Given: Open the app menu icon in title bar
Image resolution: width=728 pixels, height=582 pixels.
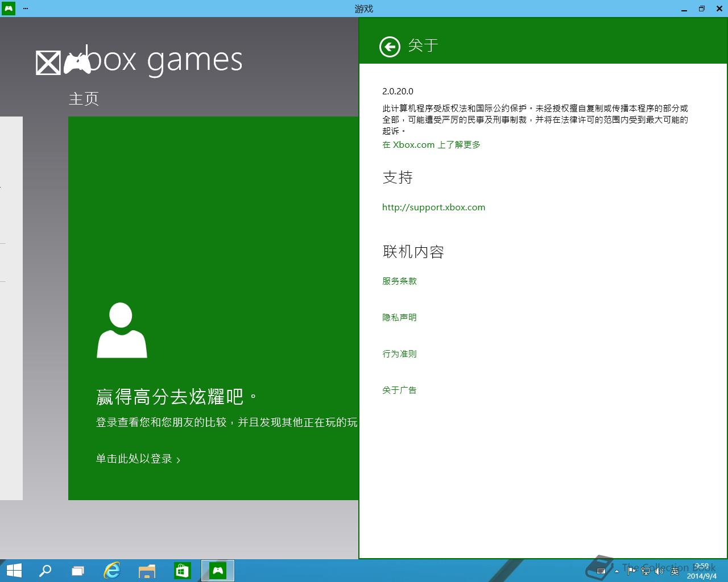Looking at the screenshot, I should click(x=8, y=9).
